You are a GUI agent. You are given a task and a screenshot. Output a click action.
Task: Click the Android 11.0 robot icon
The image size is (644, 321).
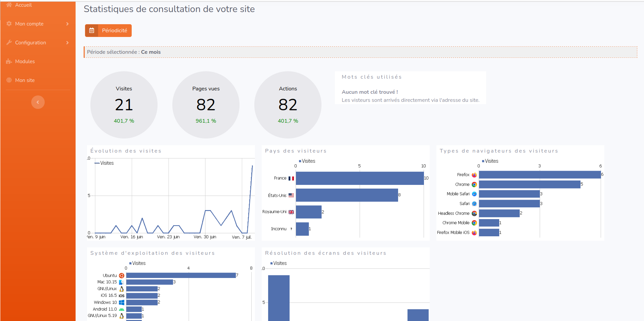point(122,309)
